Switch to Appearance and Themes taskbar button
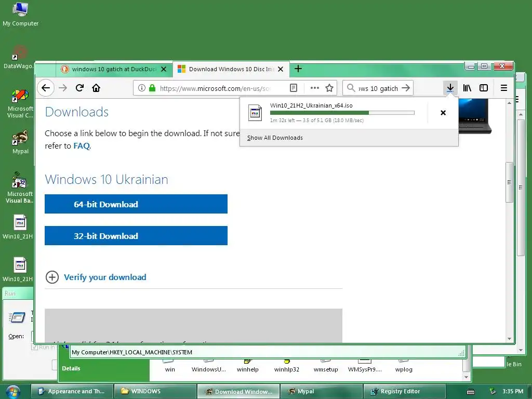The width and height of the screenshot is (532, 399). click(72, 391)
